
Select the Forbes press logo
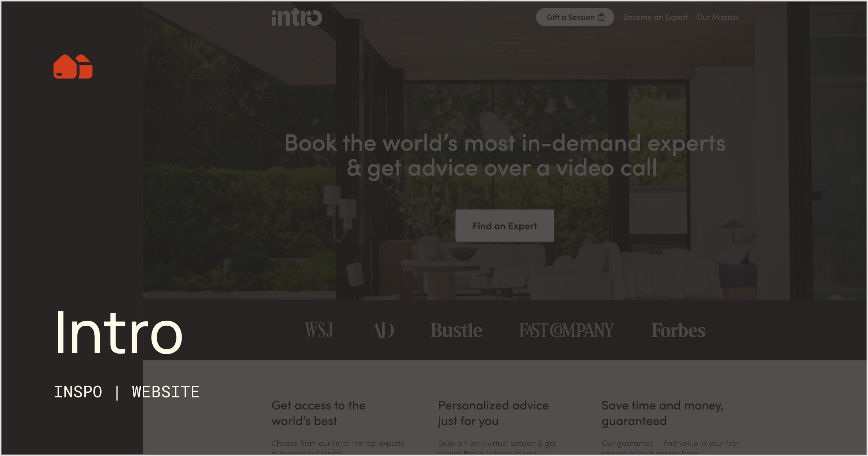pyautogui.click(x=678, y=330)
